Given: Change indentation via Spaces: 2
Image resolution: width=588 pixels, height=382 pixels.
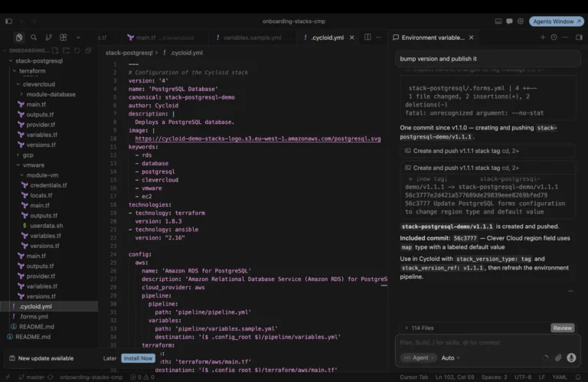Looking at the screenshot, I should (495, 377).
